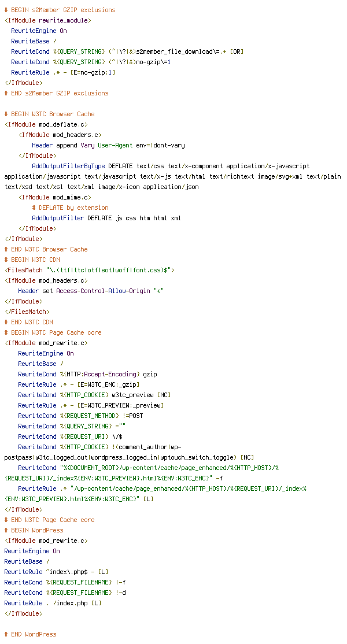Click the 'REQUEST_METHOD} !=POST' line
Image resolution: width=347 pixels, height=644 pixels.
(80, 416)
